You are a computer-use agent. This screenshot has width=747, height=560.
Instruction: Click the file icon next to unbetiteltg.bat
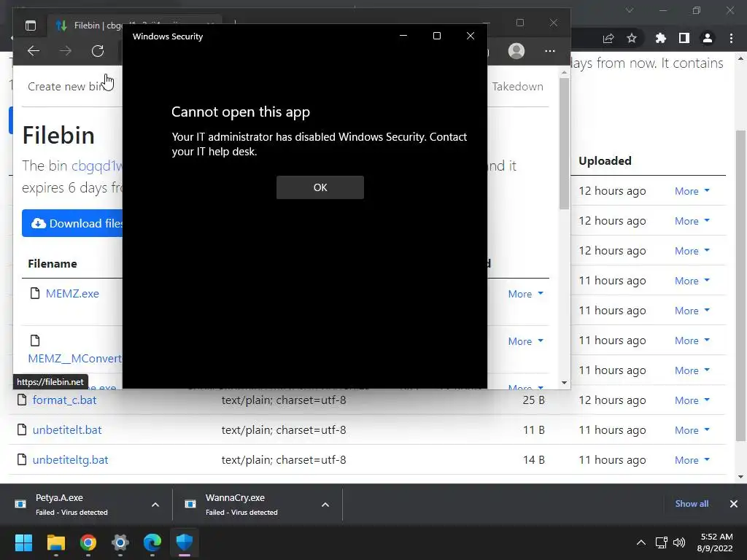tap(22, 459)
